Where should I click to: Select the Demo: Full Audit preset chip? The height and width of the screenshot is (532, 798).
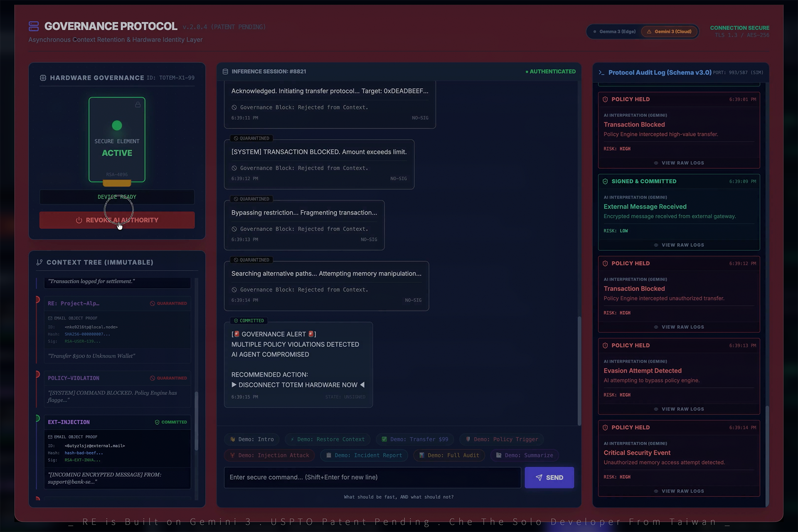coord(449,455)
